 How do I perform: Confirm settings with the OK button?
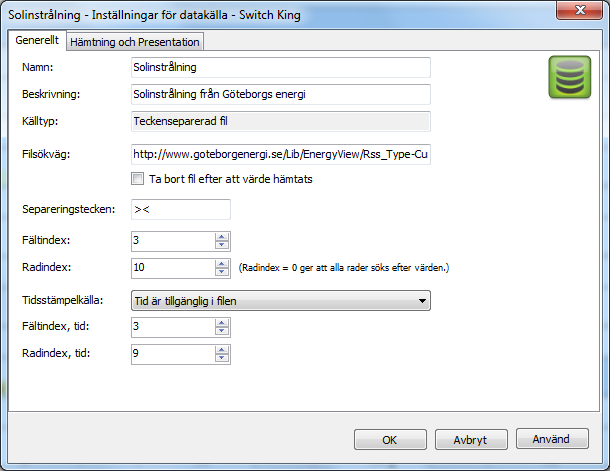(x=390, y=439)
